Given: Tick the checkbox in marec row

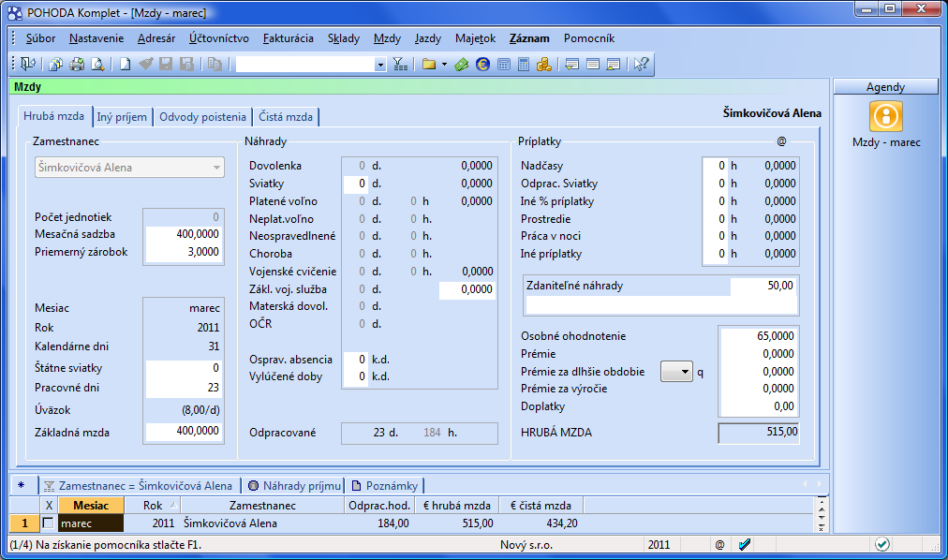Looking at the screenshot, I should point(49,523).
